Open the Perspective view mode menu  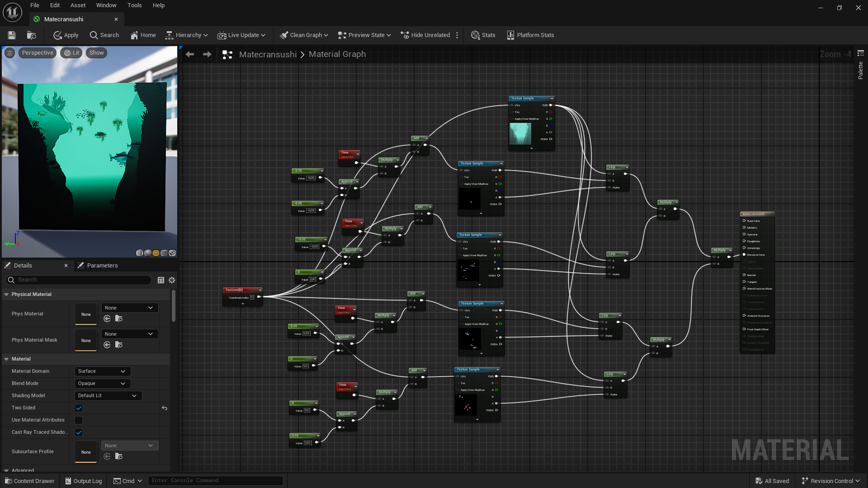coord(38,53)
